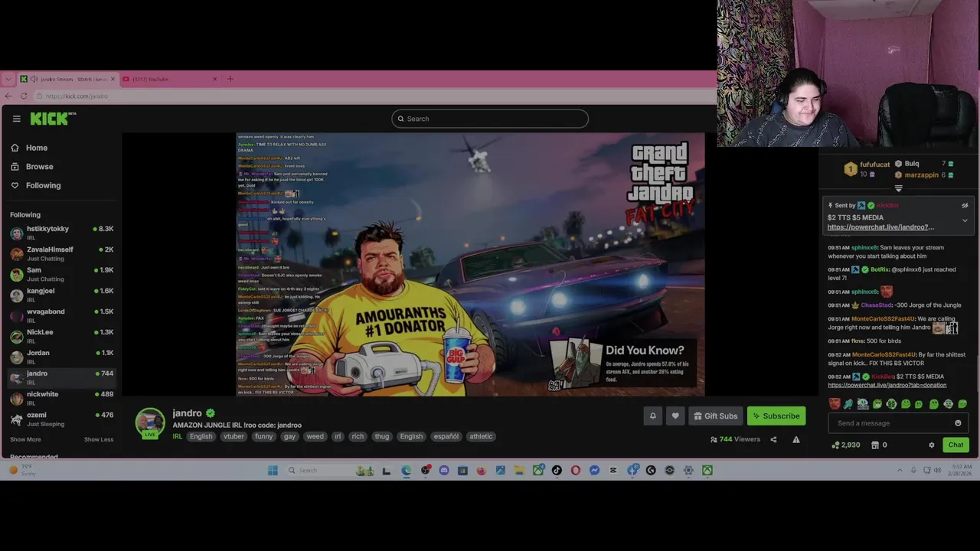Open File Explorer from the taskbar
Viewport: 980px width, 551px height.
tap(519, 471)
